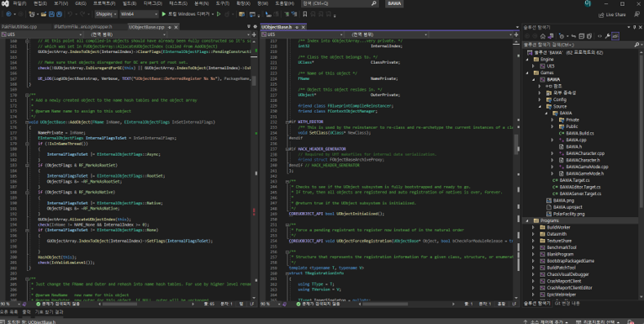Click Add to Source Control in status bar
644x324 pixels.
[546, 321]
